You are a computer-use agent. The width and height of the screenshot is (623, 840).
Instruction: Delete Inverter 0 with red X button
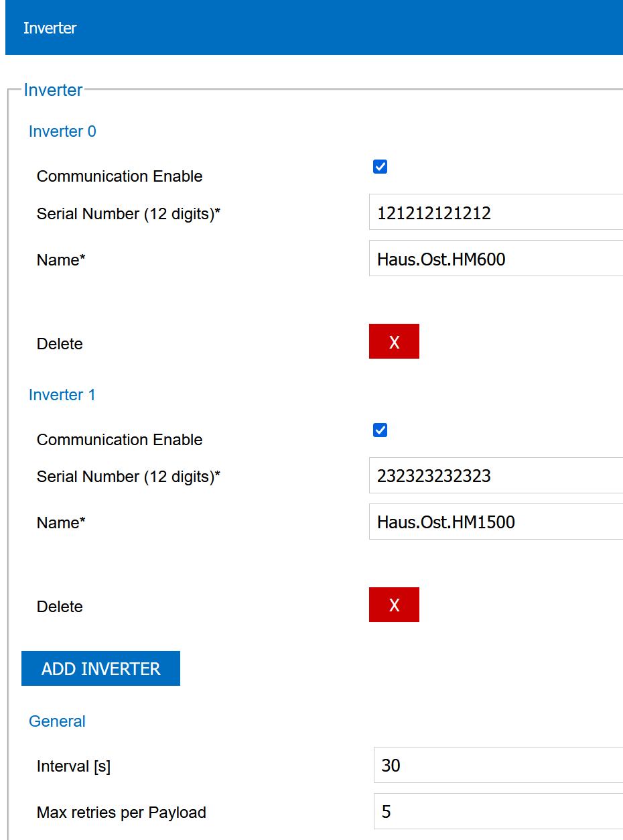(x=394, y=342)
